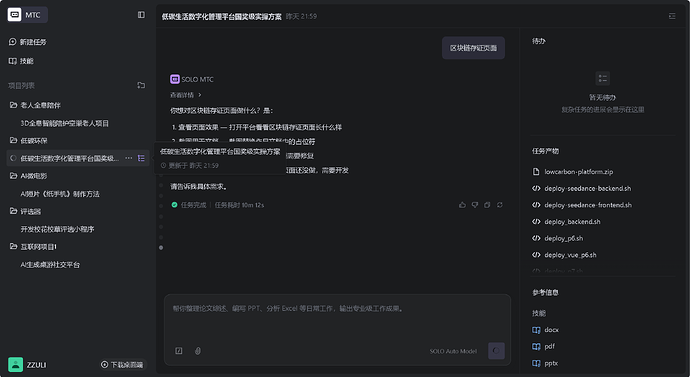Copy the response using copy icon
The image size is (690, 377).
(487, 205)
